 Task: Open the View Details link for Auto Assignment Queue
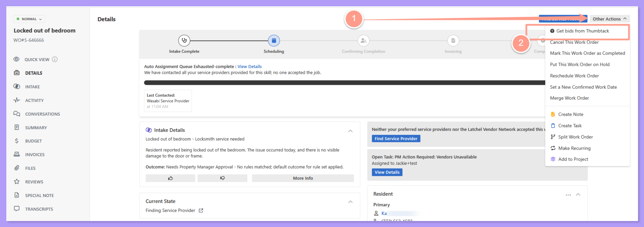click(249, 66)
